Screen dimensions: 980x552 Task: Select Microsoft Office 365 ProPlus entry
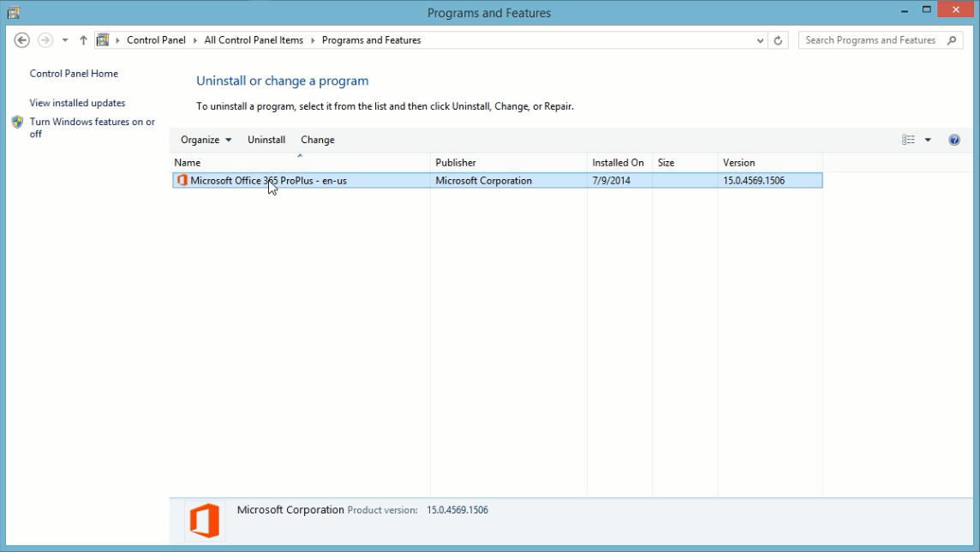point(498,181)
